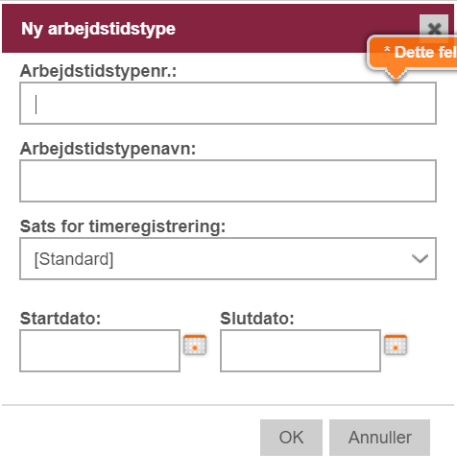This screenshot has height=476, width=457.
Task: Click the 'Ny arbejdstidstype' title bar
Action: click(98, 29)
